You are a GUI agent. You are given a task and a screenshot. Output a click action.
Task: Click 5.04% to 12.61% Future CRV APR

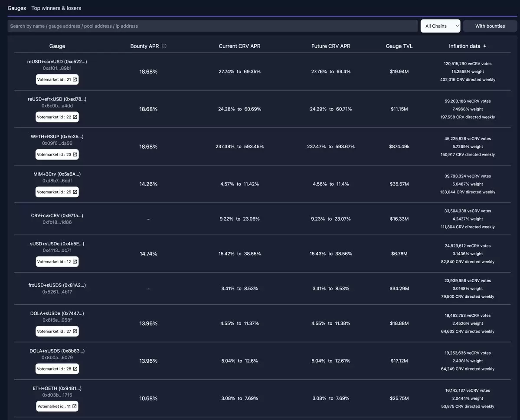tap(330, 361)
